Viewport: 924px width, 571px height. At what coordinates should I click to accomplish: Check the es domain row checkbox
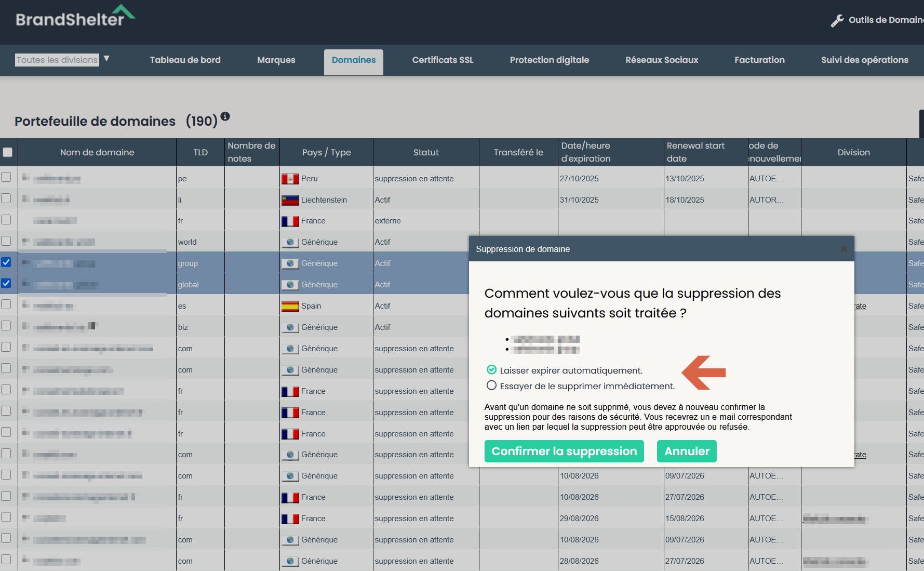point(6,304)
